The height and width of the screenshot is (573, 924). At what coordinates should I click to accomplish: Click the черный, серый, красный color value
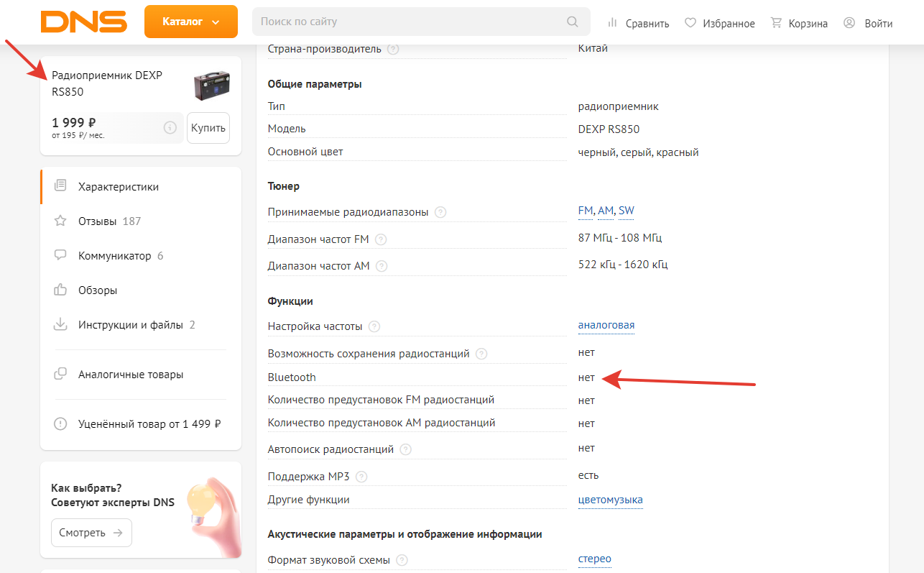(639, 152)
